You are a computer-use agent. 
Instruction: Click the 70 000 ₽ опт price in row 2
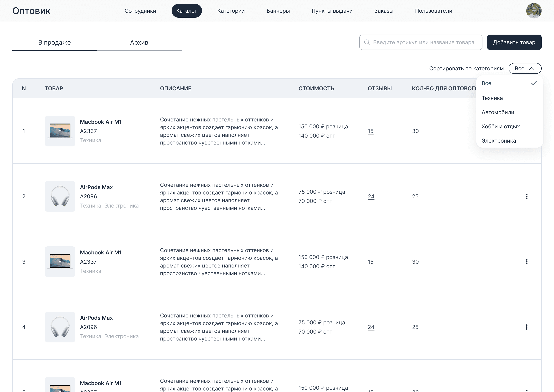(x=315, y=201)
